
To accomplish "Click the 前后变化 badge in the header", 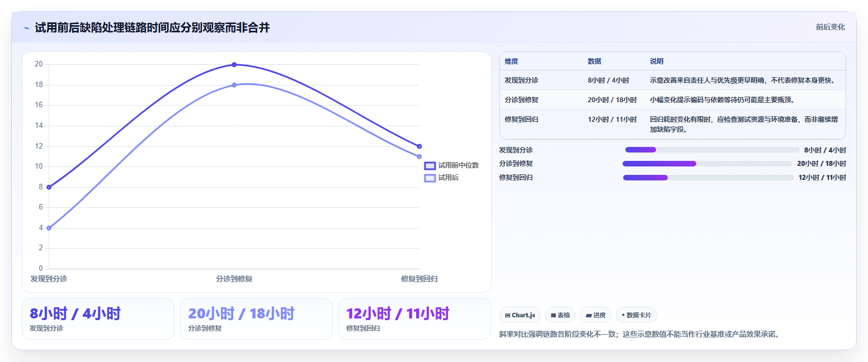I will 830,27.
